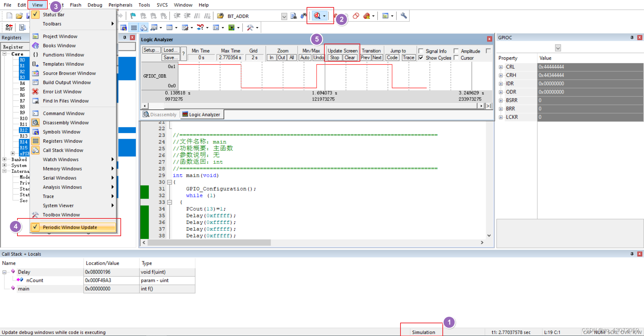This screenshot has height=336, width=644.
Task: Click the RST reset toolbar icon
Action: coord(8,27)
